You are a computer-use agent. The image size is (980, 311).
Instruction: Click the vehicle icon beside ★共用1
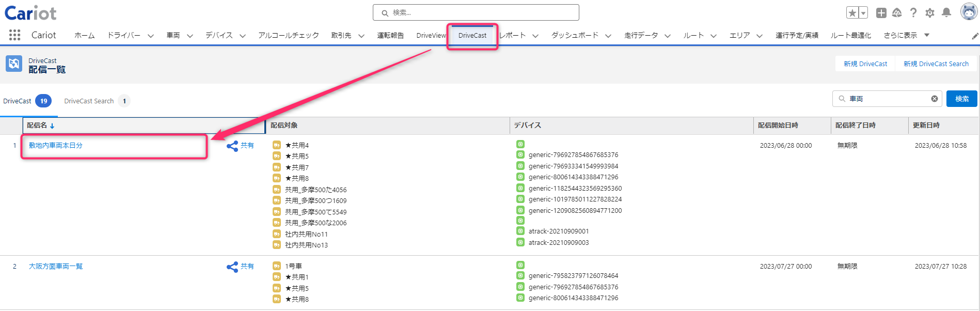[277, 277]
